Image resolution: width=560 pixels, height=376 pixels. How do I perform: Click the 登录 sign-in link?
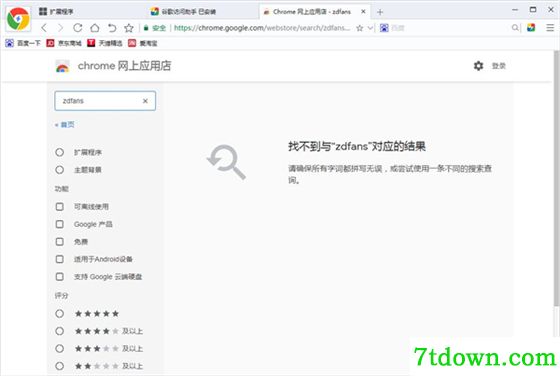click(x=499, y=66)
